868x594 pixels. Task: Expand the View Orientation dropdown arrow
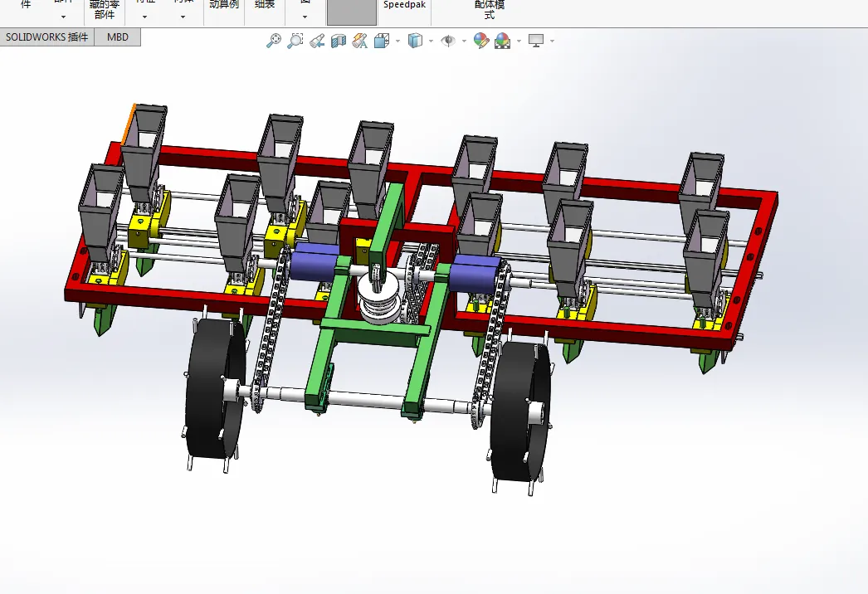click(397, 41)
